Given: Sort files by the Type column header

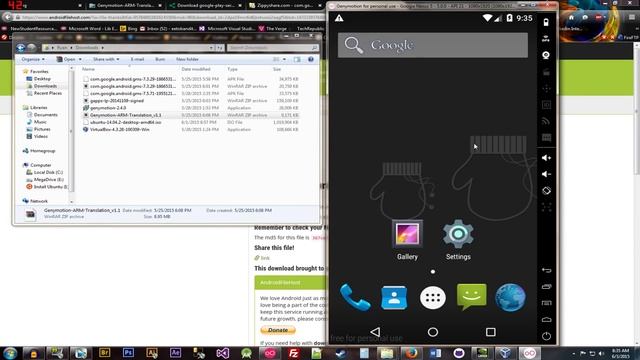Looking at the screenshot, I should point(232,69).
